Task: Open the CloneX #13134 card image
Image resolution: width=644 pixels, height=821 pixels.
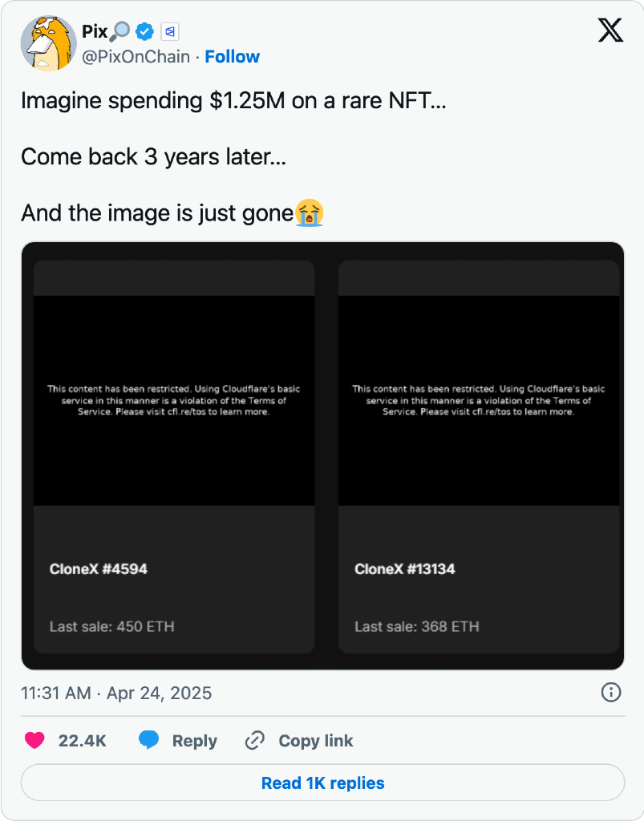Action: pyautogui.click(x=479, y=401)
